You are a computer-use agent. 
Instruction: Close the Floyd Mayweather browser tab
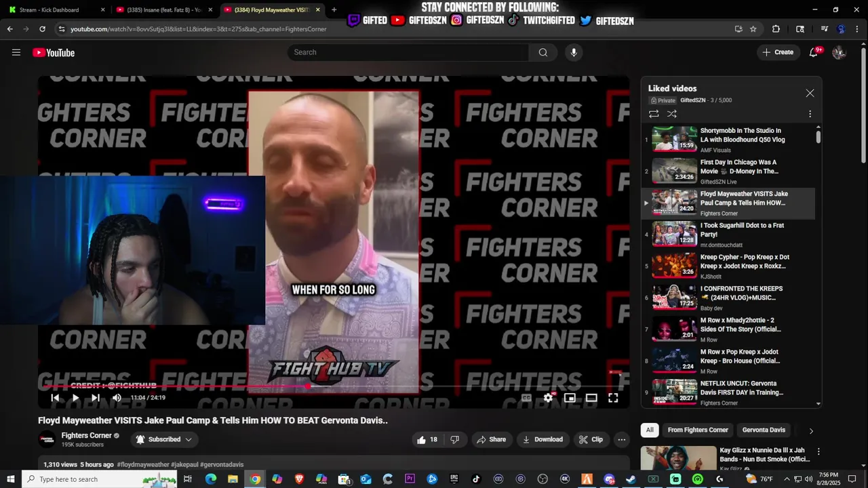(317, 9)
